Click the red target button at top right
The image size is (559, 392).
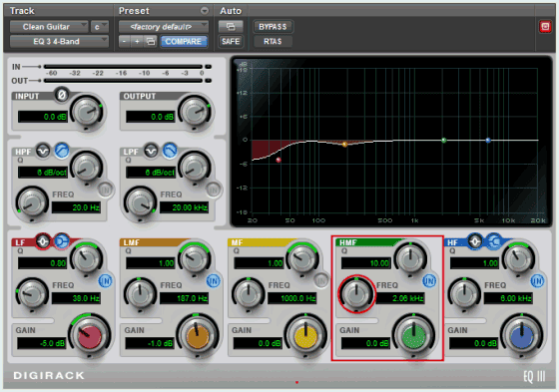pyautogui.click(x=545, y=27)
